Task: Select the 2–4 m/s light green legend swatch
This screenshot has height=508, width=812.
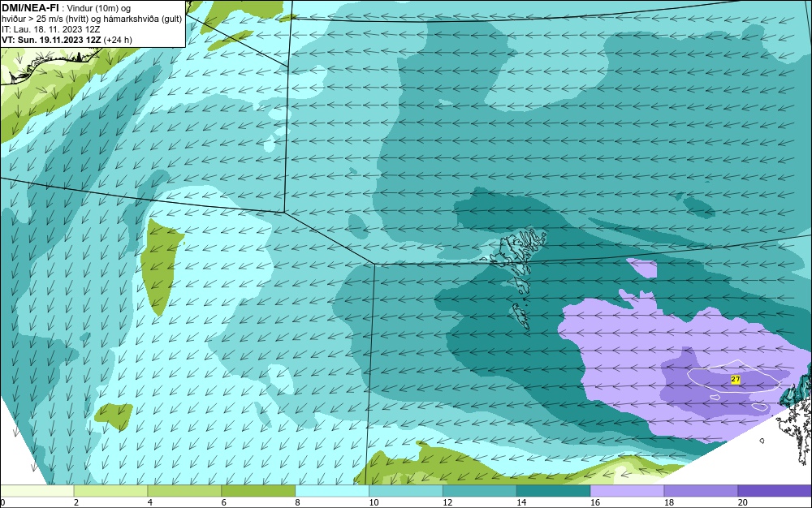Action: point(110,490)
